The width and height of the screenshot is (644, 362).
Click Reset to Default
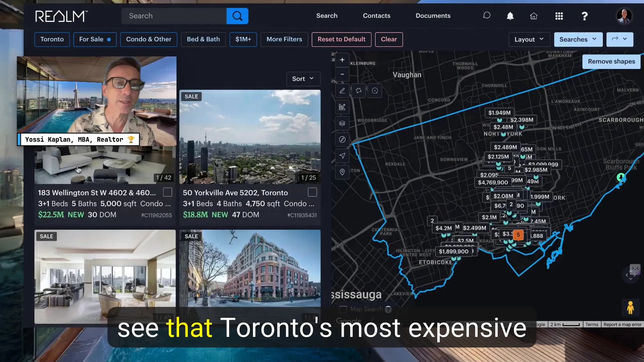tap(341, 39)
